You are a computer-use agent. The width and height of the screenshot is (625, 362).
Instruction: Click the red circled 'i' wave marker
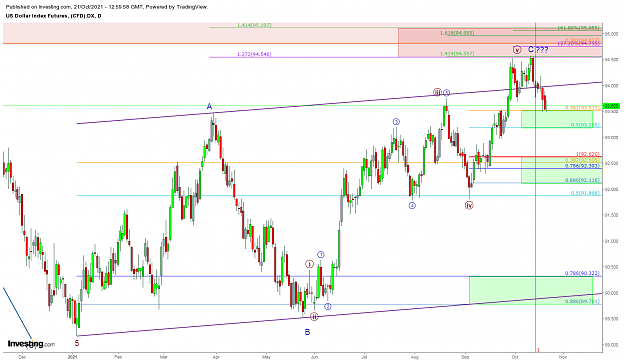point(310,264)
